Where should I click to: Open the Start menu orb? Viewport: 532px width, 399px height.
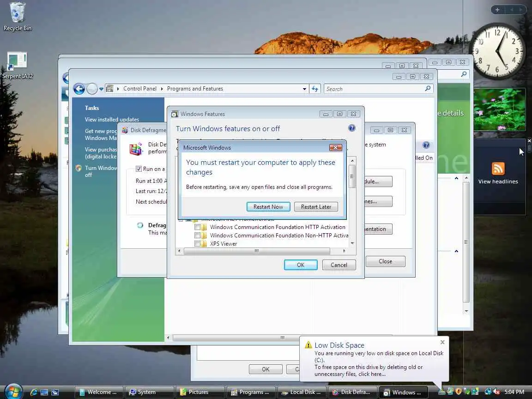click(x=13, y=392)
